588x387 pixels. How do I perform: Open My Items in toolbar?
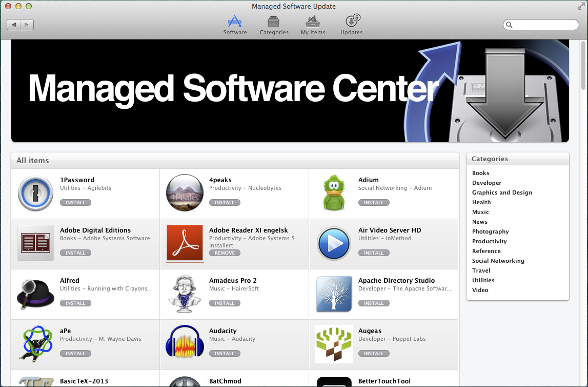click(x=313, y=25)
